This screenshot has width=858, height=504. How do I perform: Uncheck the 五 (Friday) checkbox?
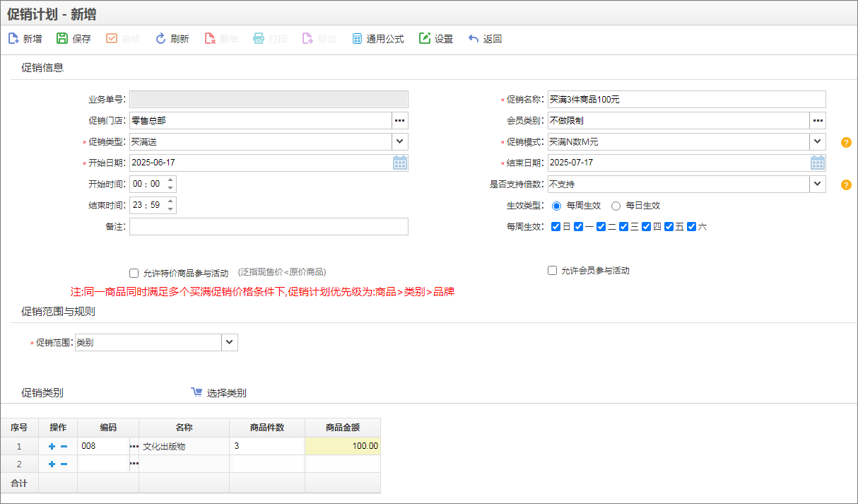tap(669, 227)
